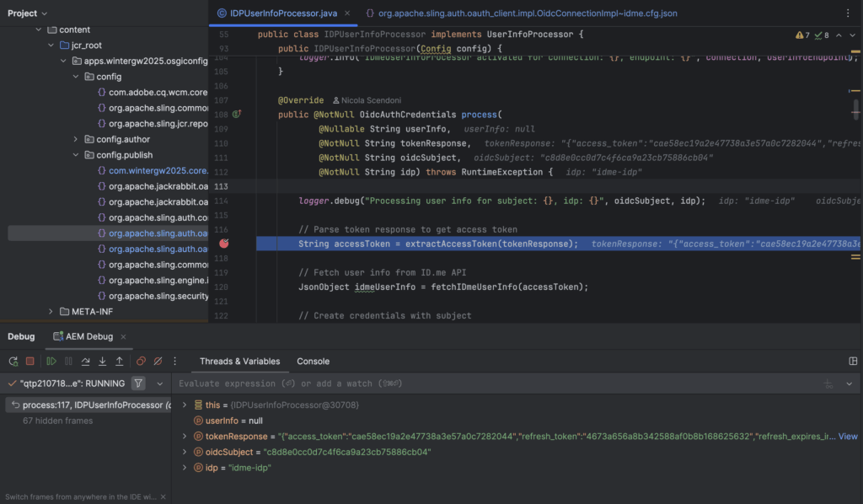Click the Step Over icon
Image resolution: width=863 pixels, height=504 pixels.
(x=85, y=362)
